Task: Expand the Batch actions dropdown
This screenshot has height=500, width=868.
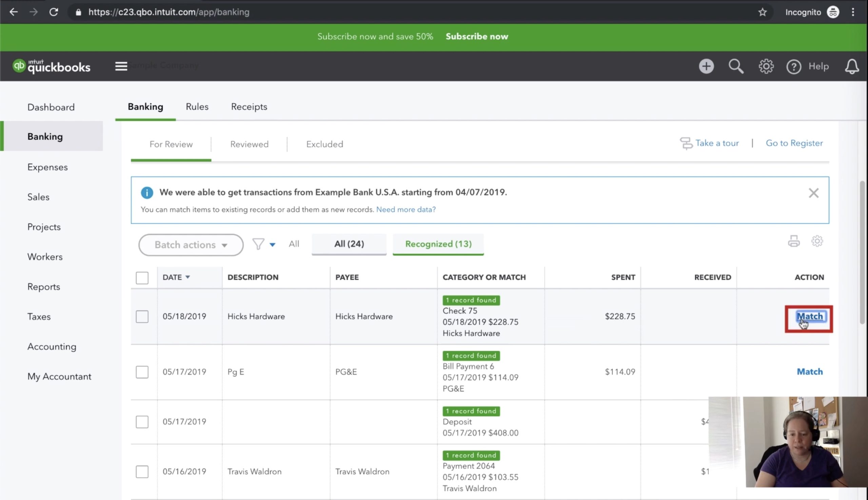Action: 191,245
